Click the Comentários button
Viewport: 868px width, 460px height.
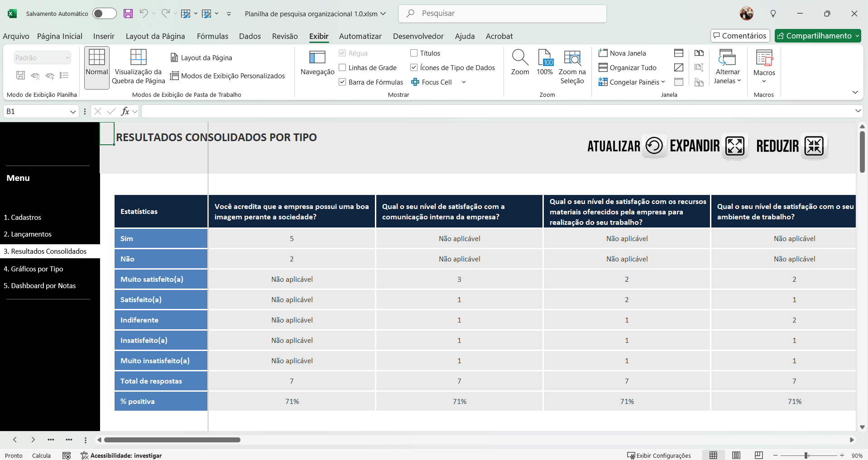coord(740,36)
